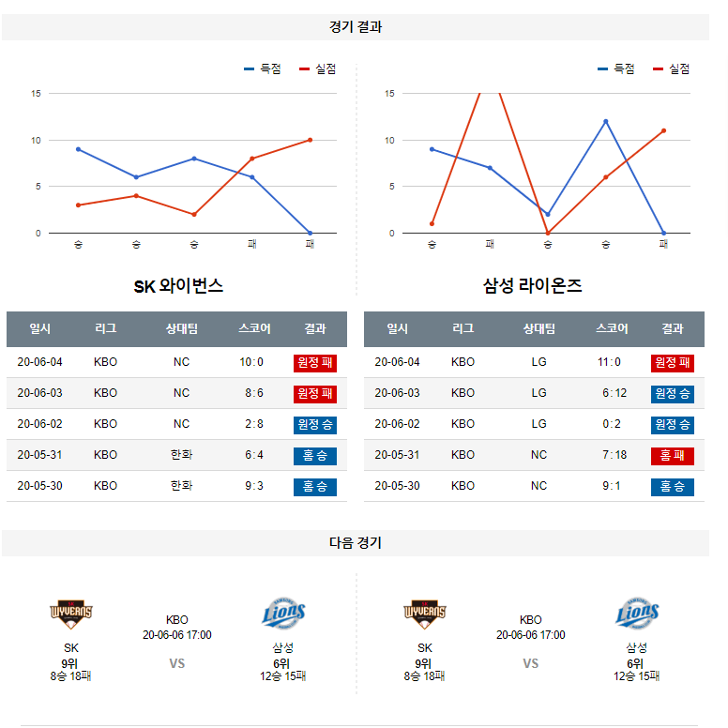Click 한화 opponent in SK's 20-05-30 row
728x728 pixels.
[182, 486]
